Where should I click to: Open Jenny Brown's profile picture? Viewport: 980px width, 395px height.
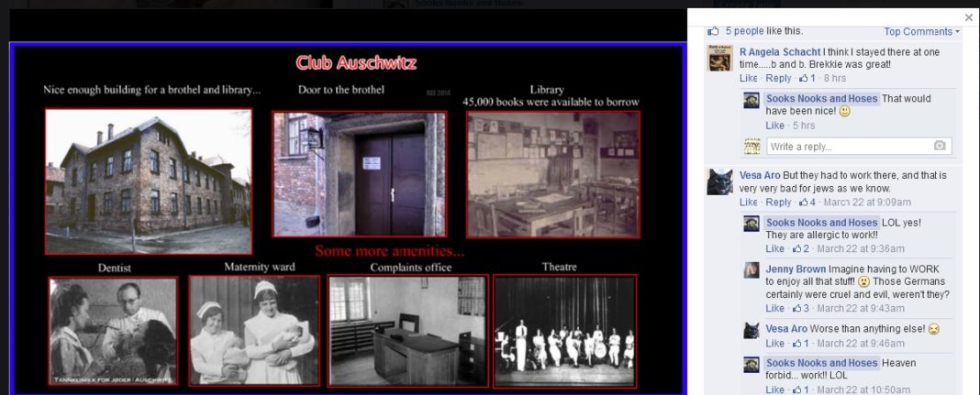pos(752,270)
